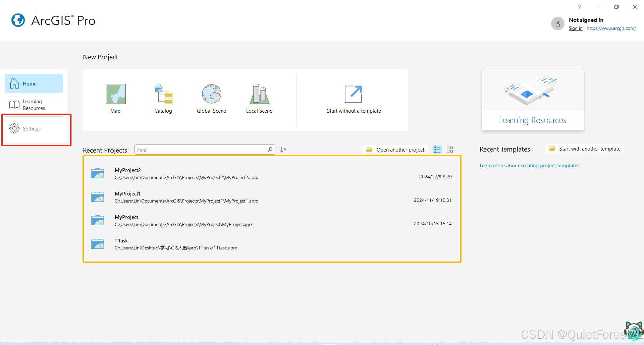Viewport: 644px width, 345px height.
Task: Click the ArcGIS Pro globe logo
Action: click(x=18, y=20)
